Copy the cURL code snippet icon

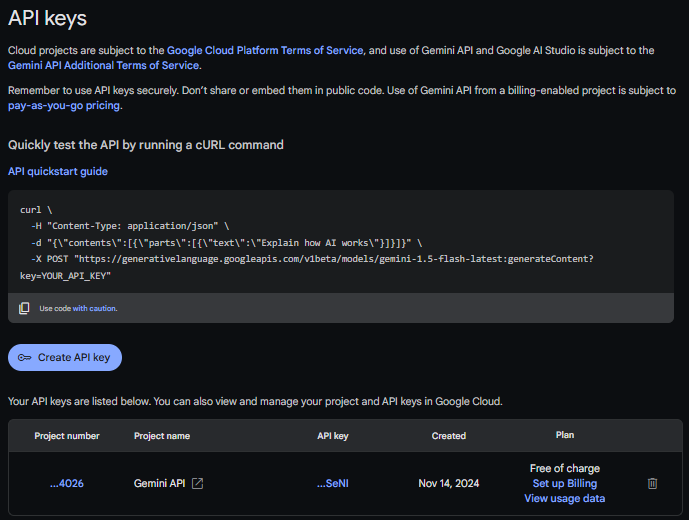pyautogui.click(x=24, y=308)
